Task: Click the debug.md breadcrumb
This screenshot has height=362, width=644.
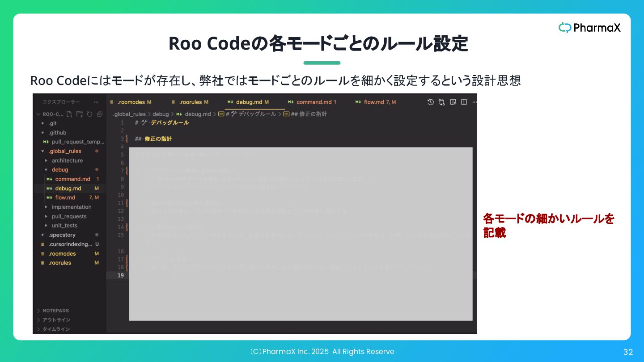Action: coord(194,114)
